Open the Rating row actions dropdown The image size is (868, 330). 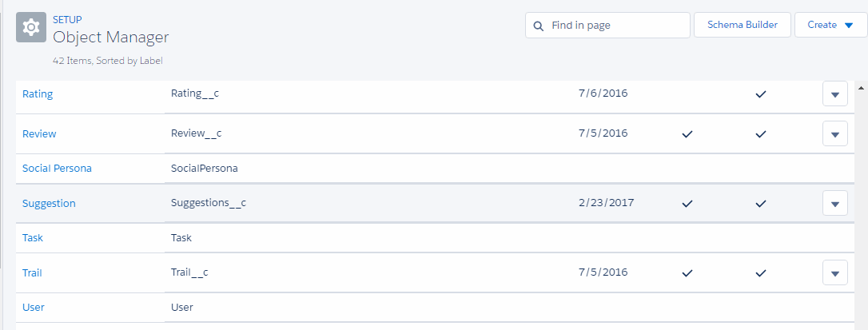pyautogui.click(x=834, y=94)
